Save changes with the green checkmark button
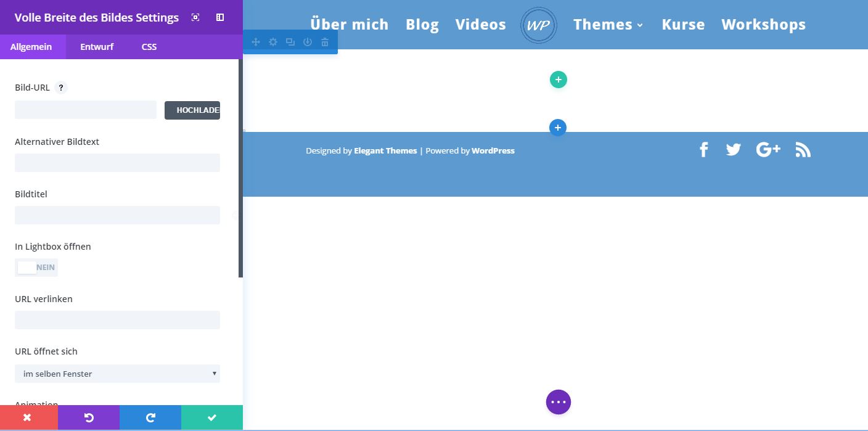Image resolution: width=868 pixels, height=431 pixels. tap(212, 417)
